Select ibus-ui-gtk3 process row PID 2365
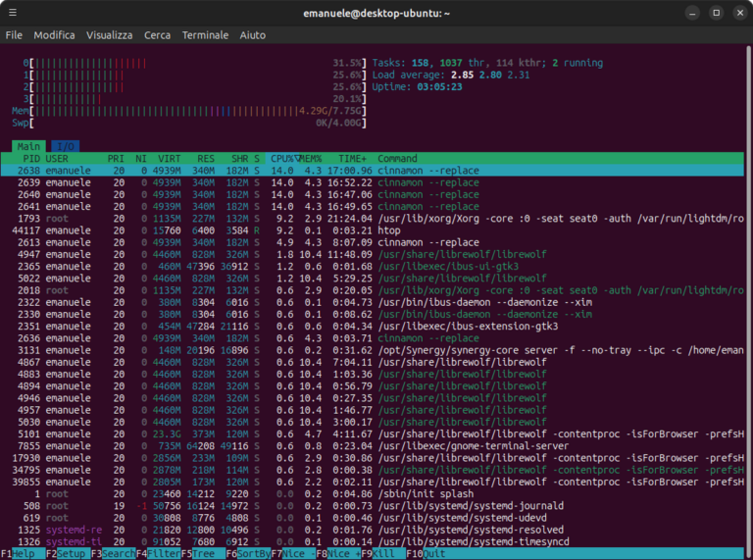 click(x=373, y=267)
